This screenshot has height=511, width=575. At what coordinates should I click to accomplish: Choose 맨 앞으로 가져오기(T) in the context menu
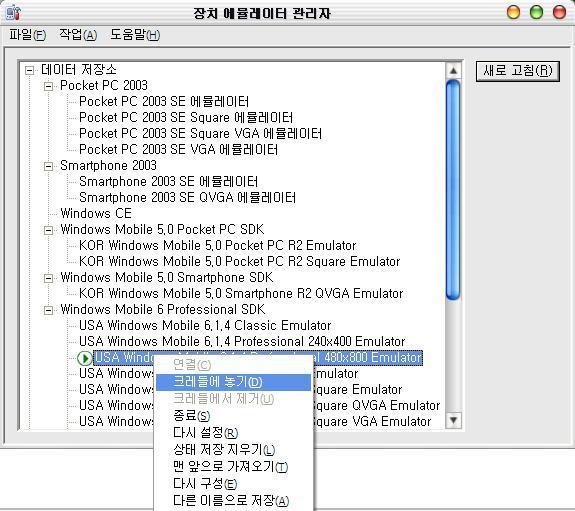point(233,466)
